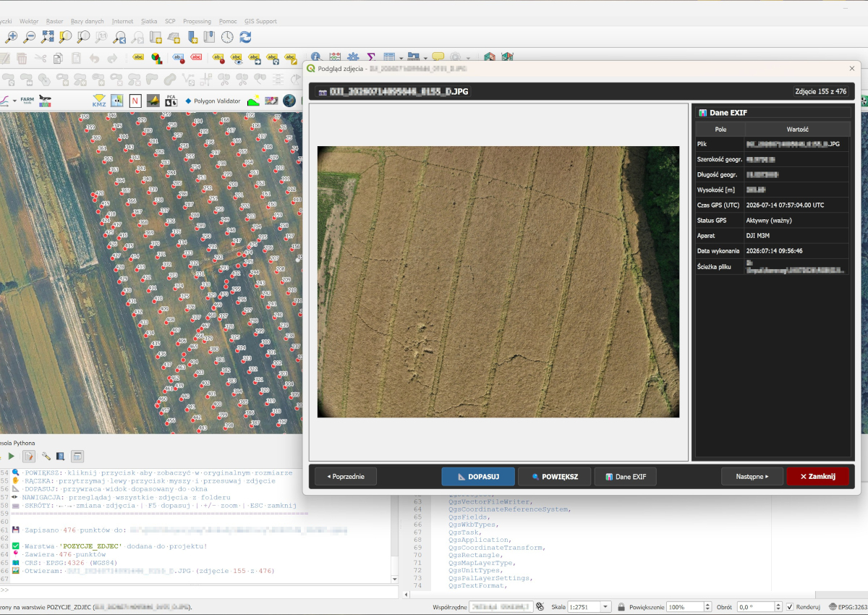Expand attribute table icon dropdown arrow
Viewport: 868px width, 615px height.
(401, 58)
